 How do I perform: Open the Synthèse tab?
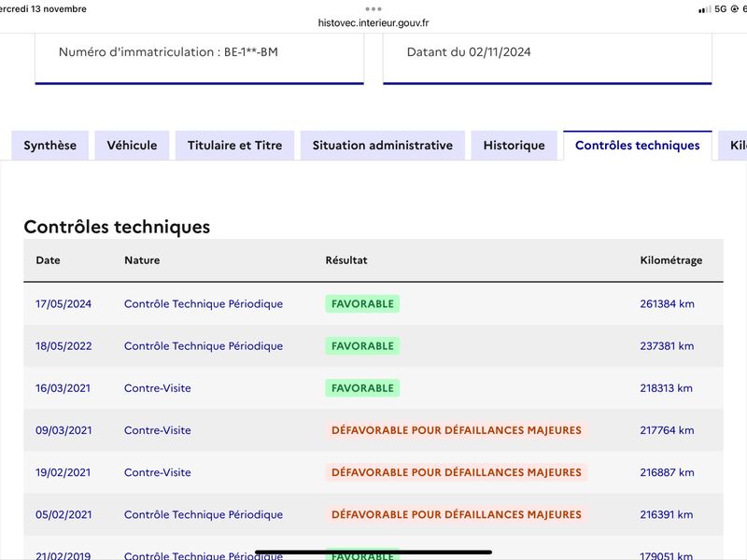pos(50,146)
